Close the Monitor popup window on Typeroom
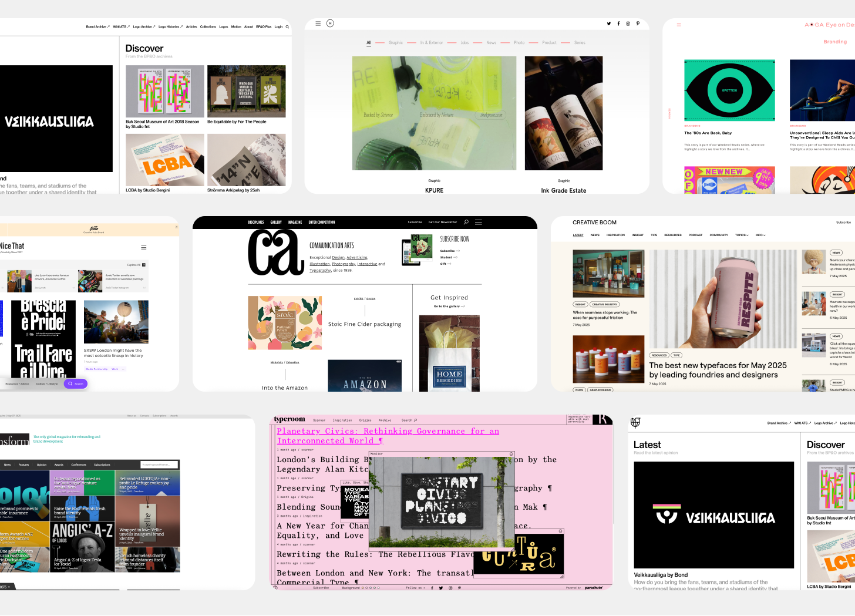 click(511, 453)
